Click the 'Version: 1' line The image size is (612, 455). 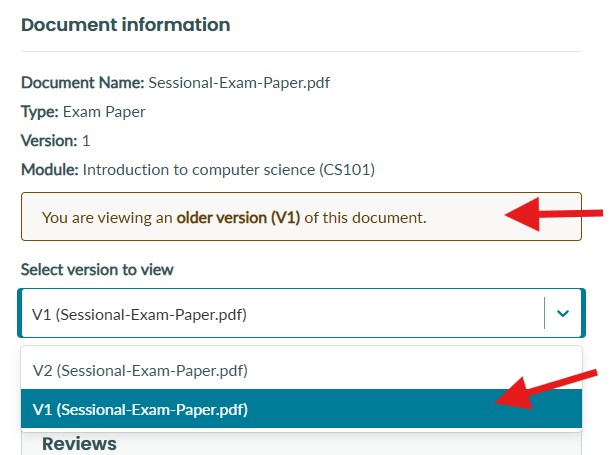55,140
